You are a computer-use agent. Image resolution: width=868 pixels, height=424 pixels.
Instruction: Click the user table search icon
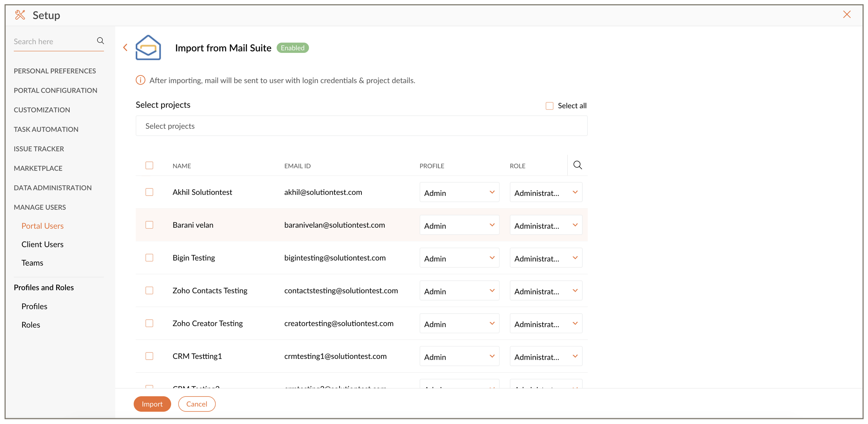click(x=577, y=165)
